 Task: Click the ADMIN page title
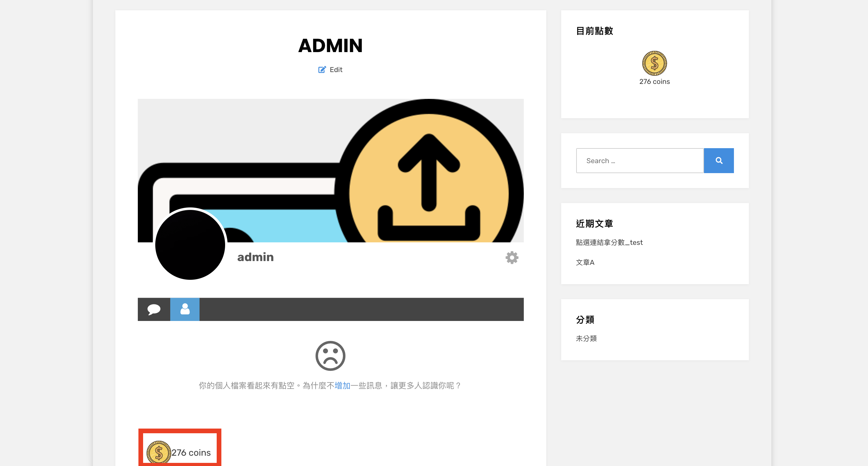tap(330, 46)
